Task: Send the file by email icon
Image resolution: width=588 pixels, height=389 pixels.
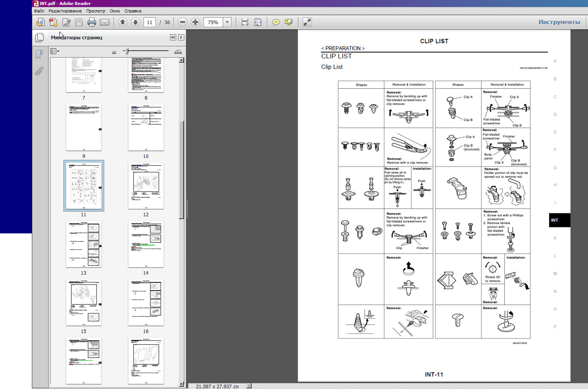Action: tap(105, 23)
